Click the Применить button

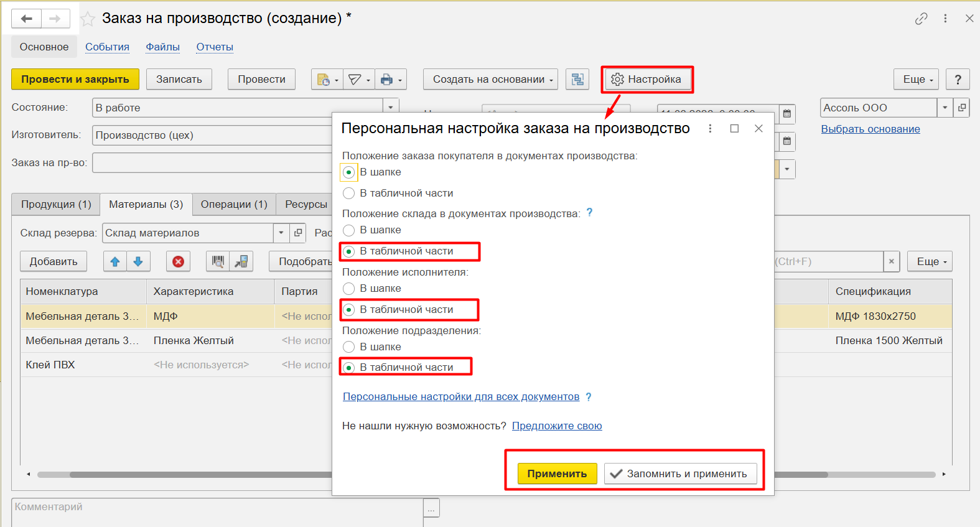point(557,474)
